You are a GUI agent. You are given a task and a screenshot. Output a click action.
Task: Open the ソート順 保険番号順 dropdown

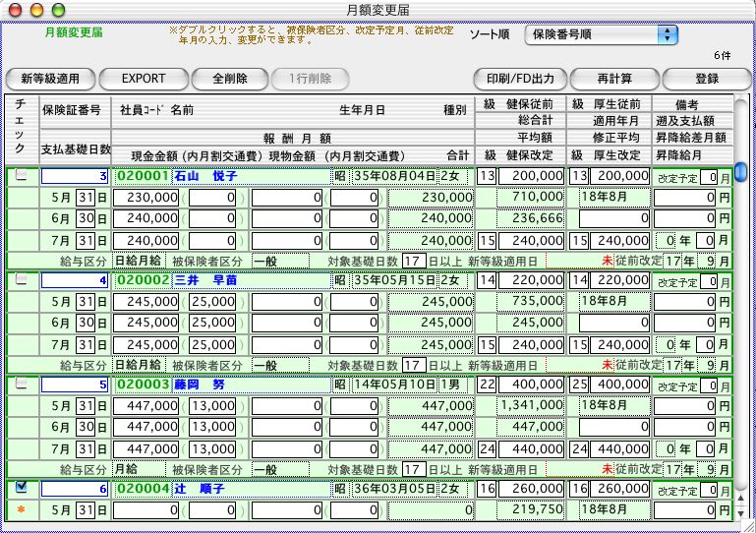(601, 35)
